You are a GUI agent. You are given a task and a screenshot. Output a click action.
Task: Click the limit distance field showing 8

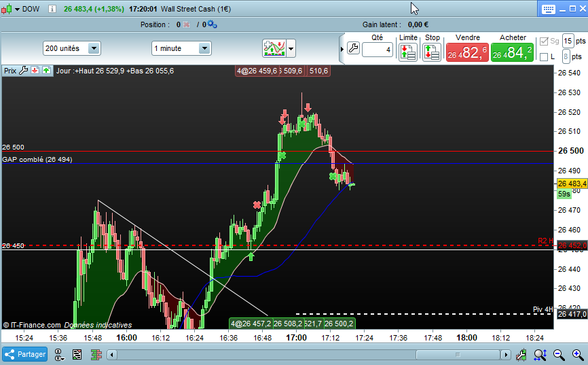pyautogui.click(x=566, y=56)
